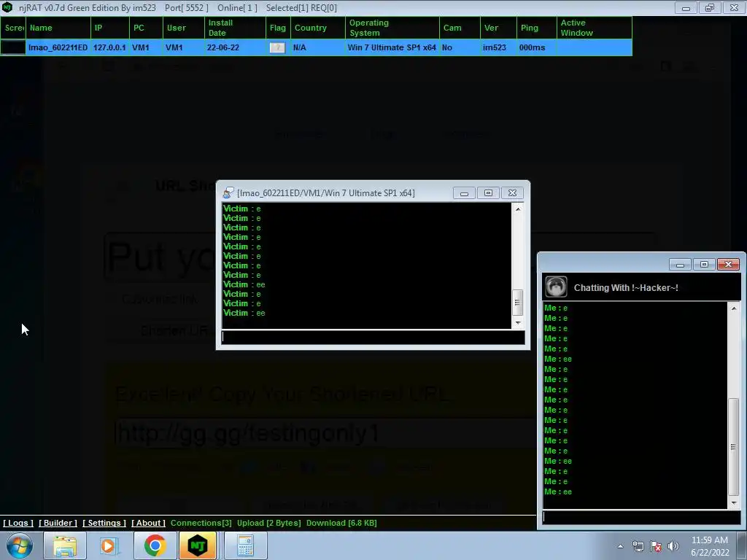Restore down the njRAT main window
The image size is (747, 560).
click(709, 7)
